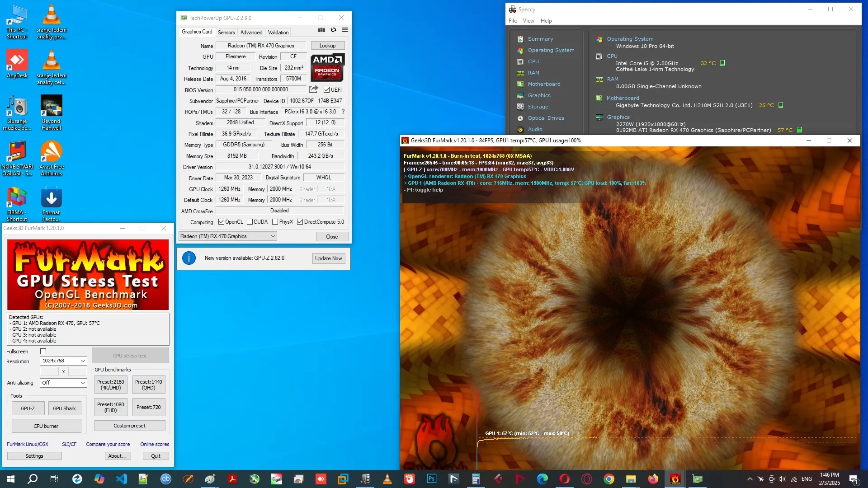This screenshot has width=868, height=488.
Task: Select Graphics in Speccy sidebar
Action: pos(539,95)
